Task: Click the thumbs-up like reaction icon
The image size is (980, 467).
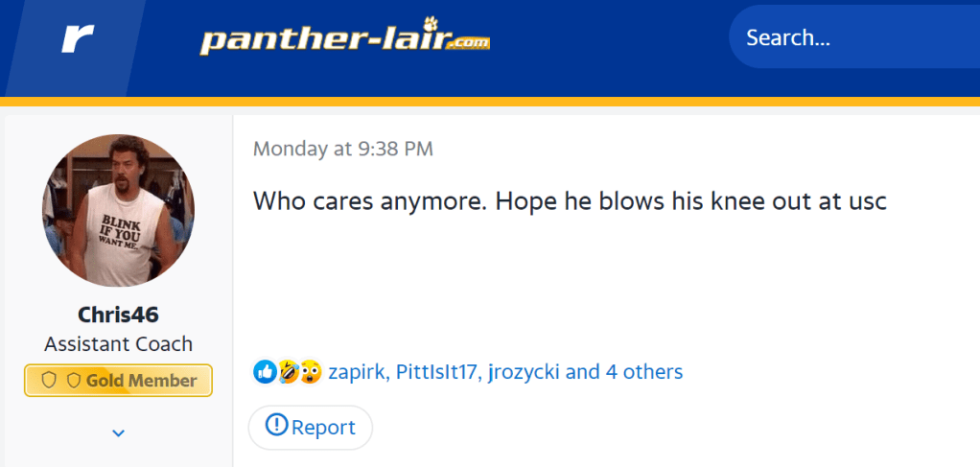Action: [x=265, y=371]
